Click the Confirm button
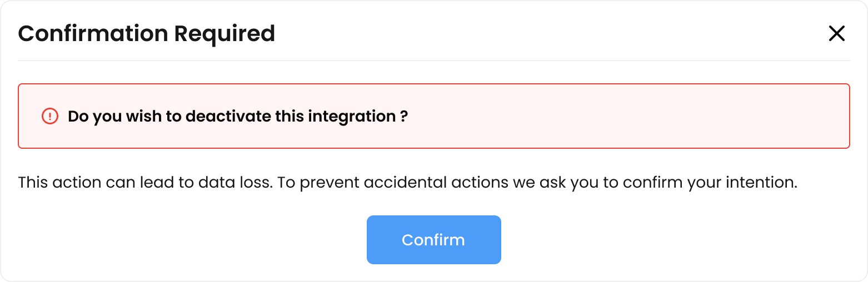Screen dimensions: 868x282 click(x=433, y=240)
